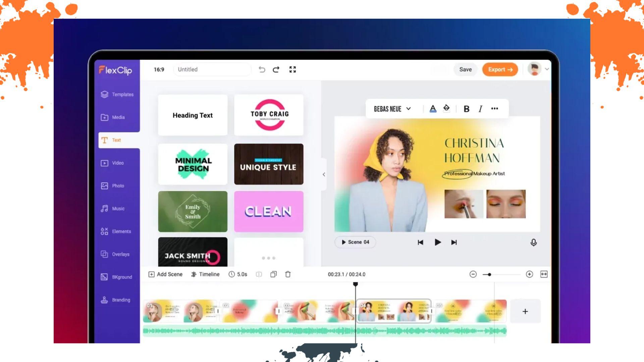Image resolution: width=644 pixels, height=362 pixels.
Task: Choose the Minimal Design text template
Action: (x=193, y=164)
